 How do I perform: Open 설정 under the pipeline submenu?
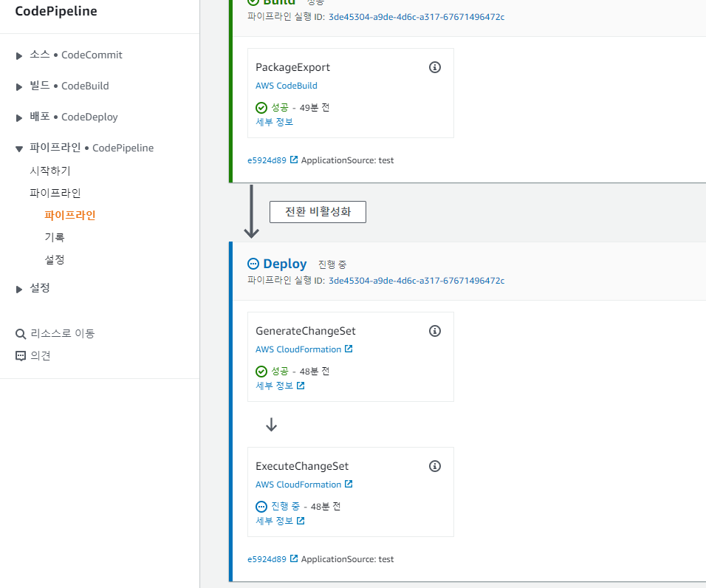[x=55, y=259]
